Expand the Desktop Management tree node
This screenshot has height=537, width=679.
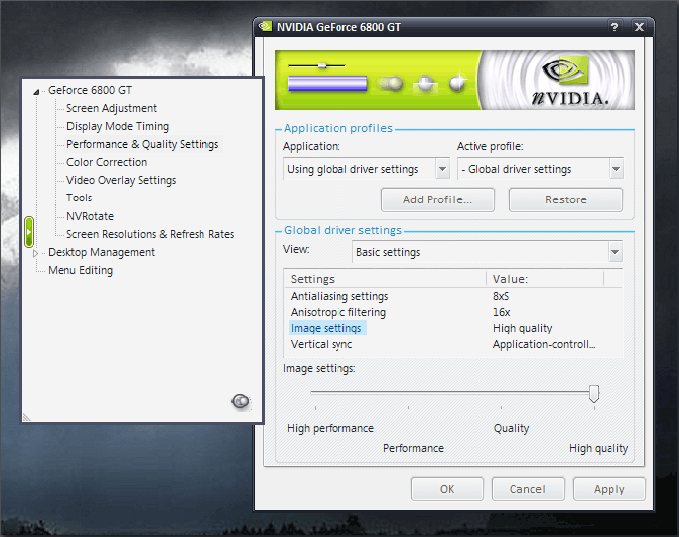[x=36, y=253]
